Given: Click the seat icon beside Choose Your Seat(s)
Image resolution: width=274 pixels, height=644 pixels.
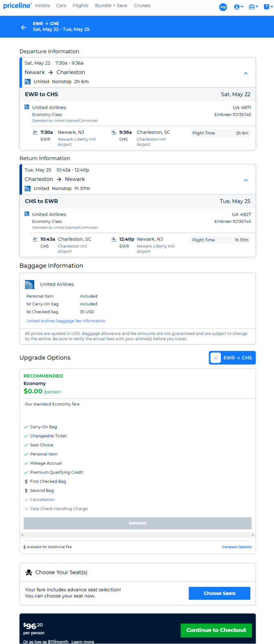Looking at the screenshot, I should (x=29, y=572).
